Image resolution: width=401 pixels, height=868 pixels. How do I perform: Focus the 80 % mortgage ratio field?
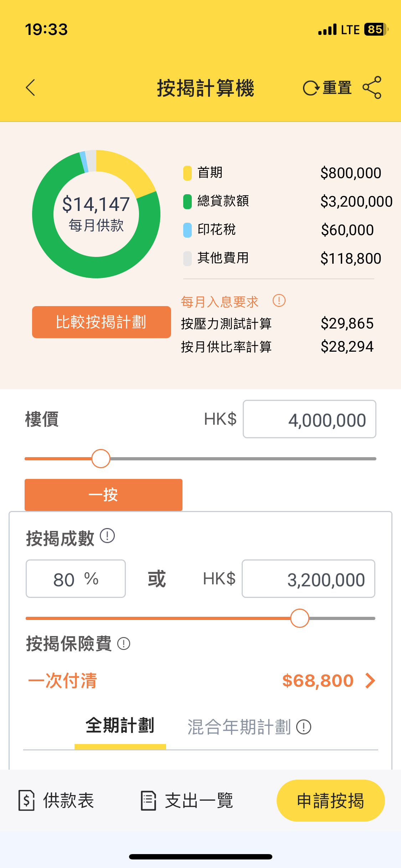(x=76, y=579)
